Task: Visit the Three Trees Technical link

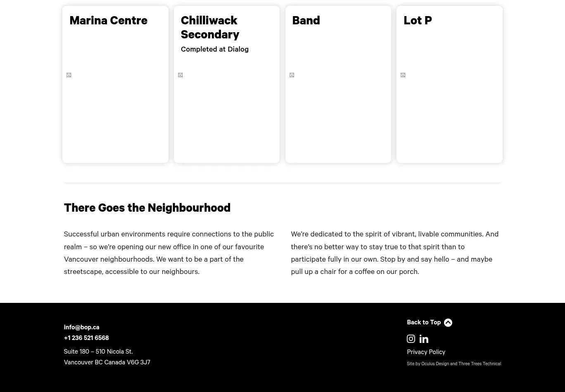Action: click(x=480, y=364)
